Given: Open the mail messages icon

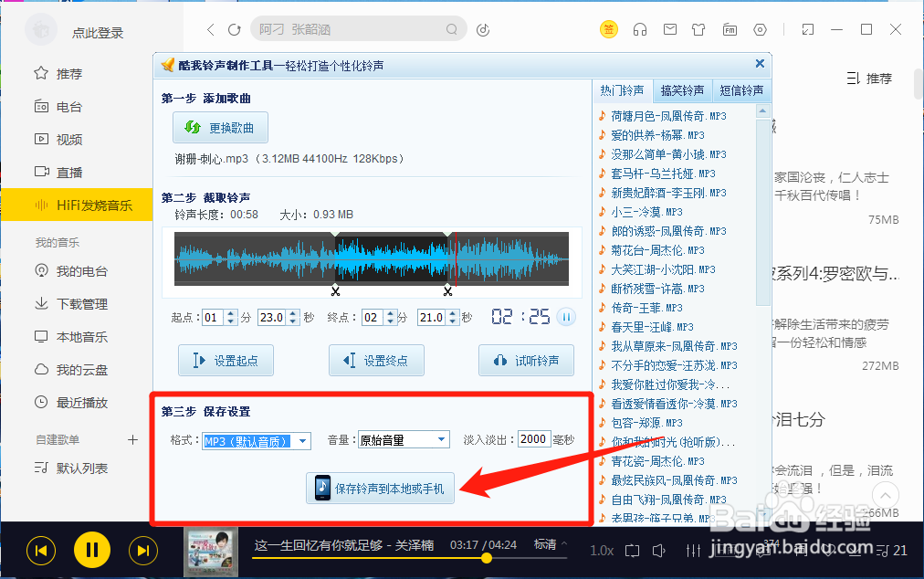Looking at the screenshot, I should point(670,29).
